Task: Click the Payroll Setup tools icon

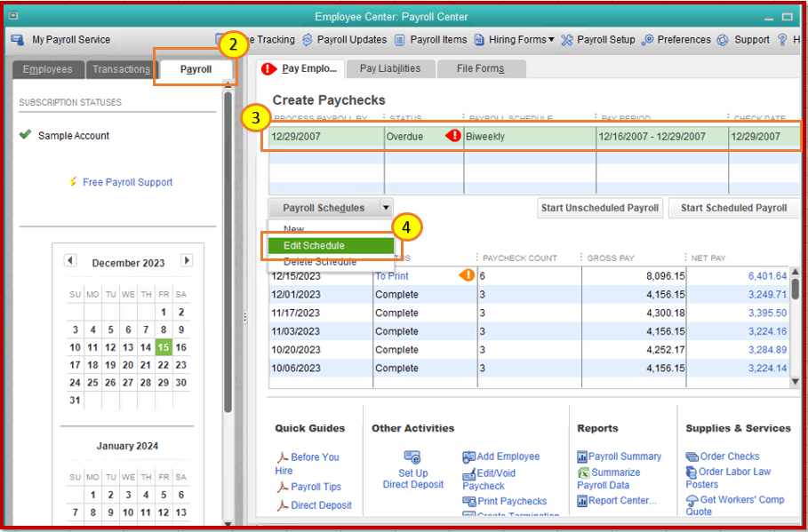Action: click(x=567, y=40)
